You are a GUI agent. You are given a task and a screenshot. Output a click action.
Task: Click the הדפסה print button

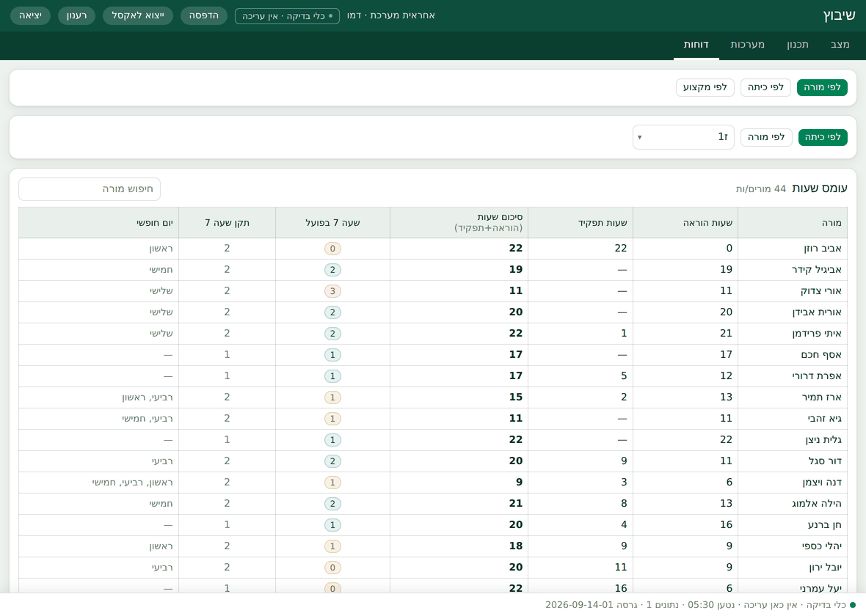[x=204, y=15]
